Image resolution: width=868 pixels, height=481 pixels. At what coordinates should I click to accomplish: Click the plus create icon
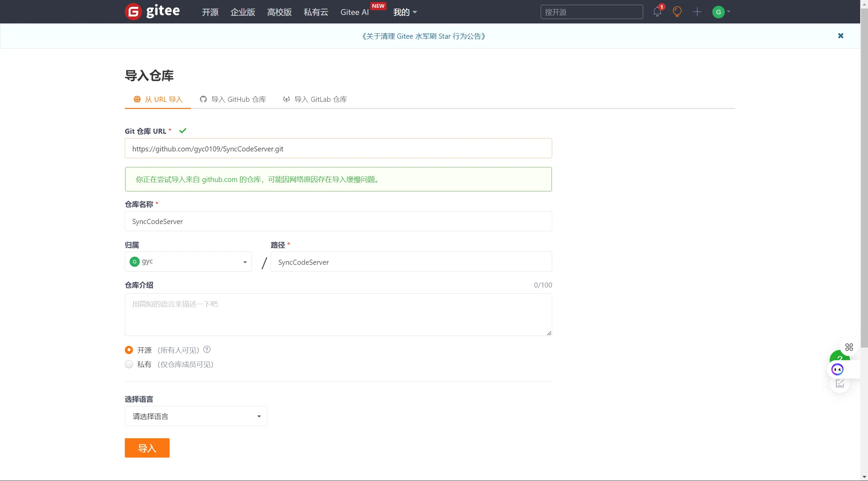697,12
